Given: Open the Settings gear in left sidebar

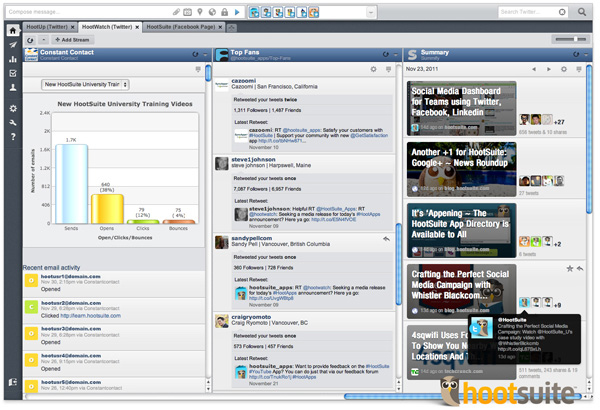Looking at the screenshot, I should pos(13,108).
